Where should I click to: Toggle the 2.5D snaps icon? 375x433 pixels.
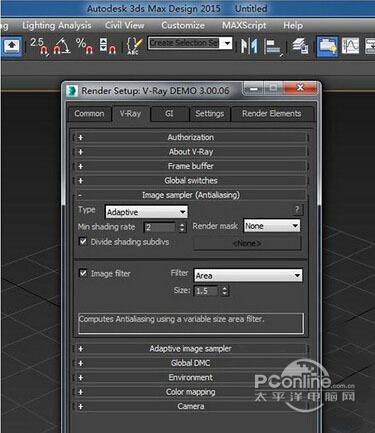(39, 46)
